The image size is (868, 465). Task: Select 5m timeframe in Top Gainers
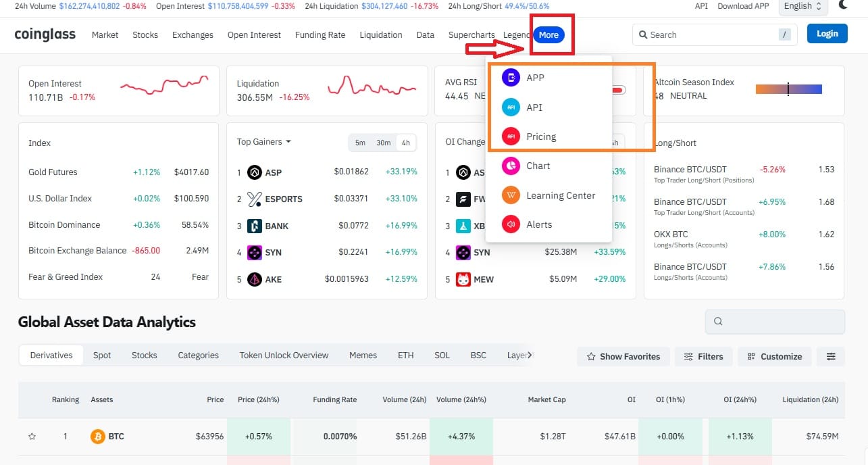360,143
